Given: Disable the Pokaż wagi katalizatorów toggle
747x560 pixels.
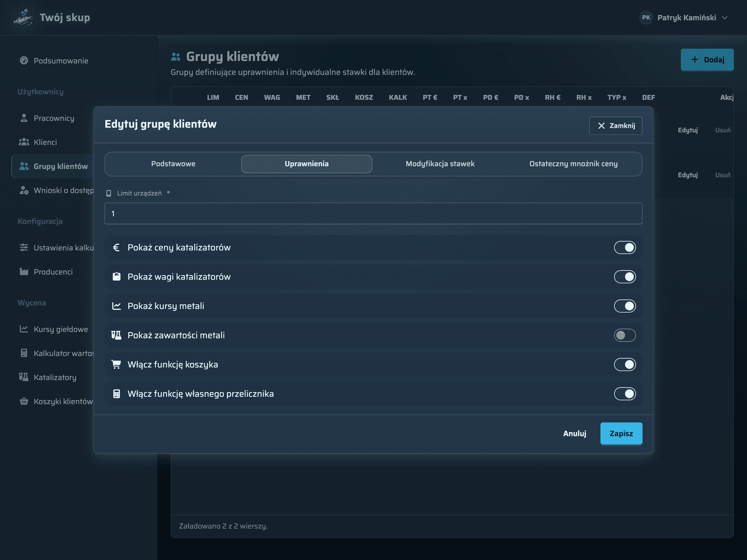Looking at the screenshot, I should [x=625, y=277].
